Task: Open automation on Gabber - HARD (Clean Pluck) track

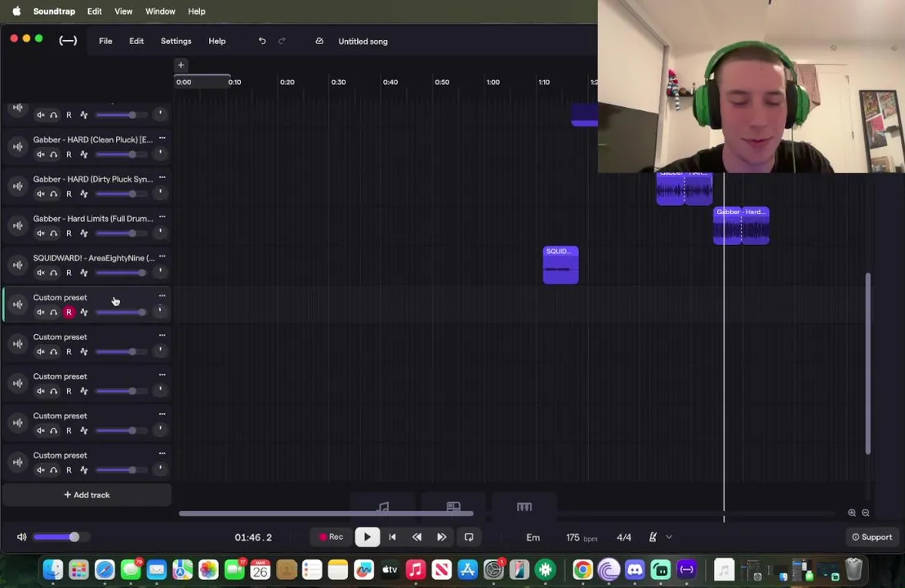Action: tap(84, 154)
